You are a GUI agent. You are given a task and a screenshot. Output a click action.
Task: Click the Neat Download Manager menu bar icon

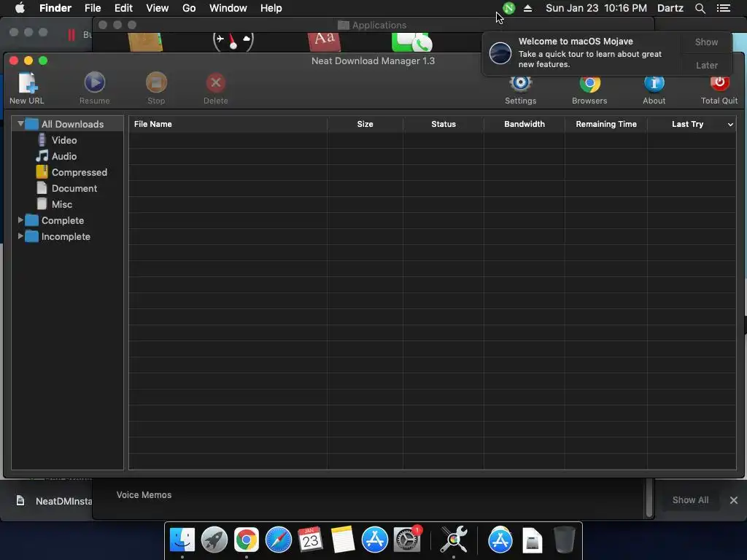[508, 8]
